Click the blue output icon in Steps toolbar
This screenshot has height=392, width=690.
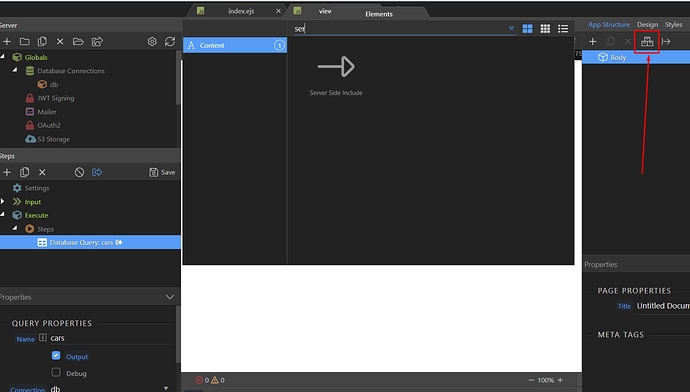pos(97,172)
